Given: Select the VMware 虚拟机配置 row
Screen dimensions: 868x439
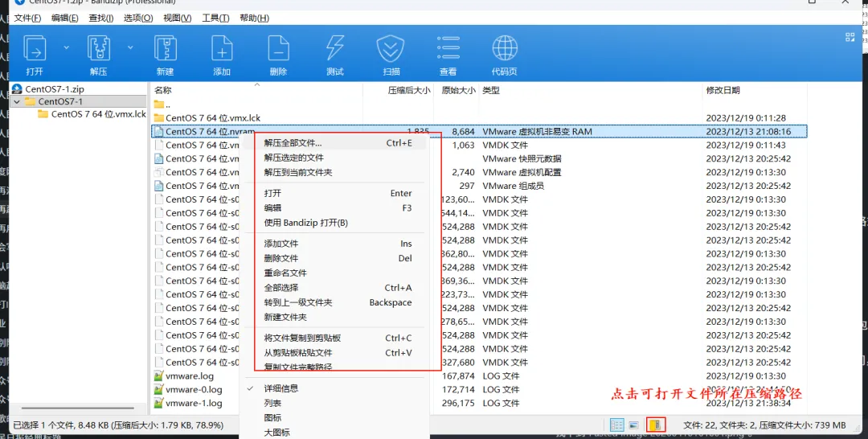Looking at the screenshot, I should coord(479,172).
